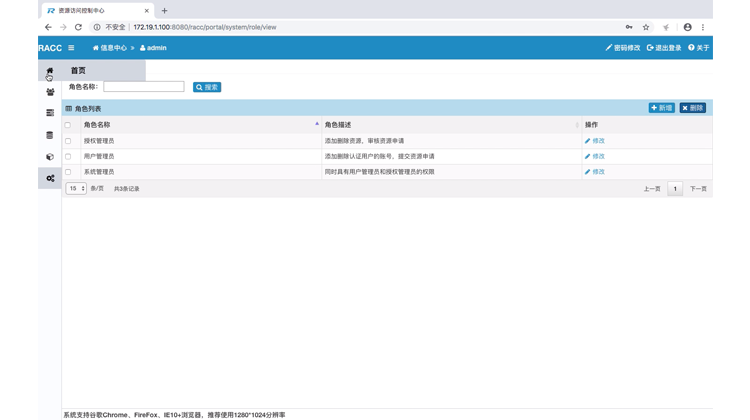Open the 15 per page dropdown
The height and width of the screenshot is (420, 750).
[76, 188]
